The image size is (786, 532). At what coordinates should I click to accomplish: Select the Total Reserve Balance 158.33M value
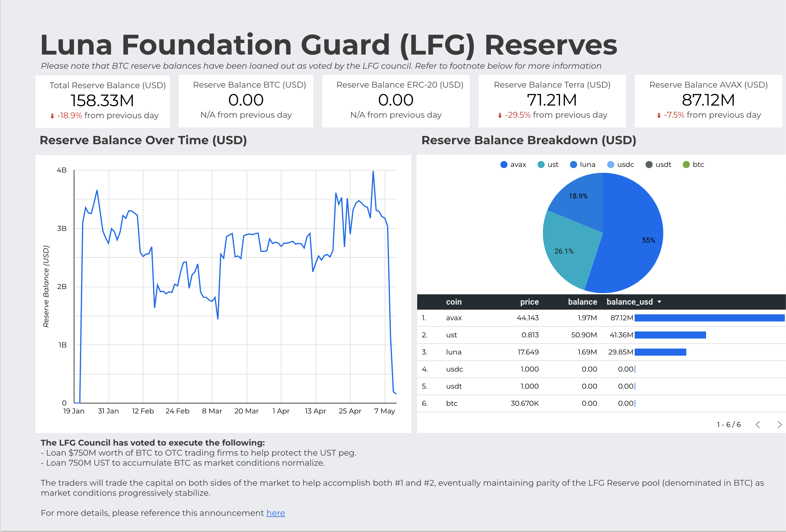102,100
